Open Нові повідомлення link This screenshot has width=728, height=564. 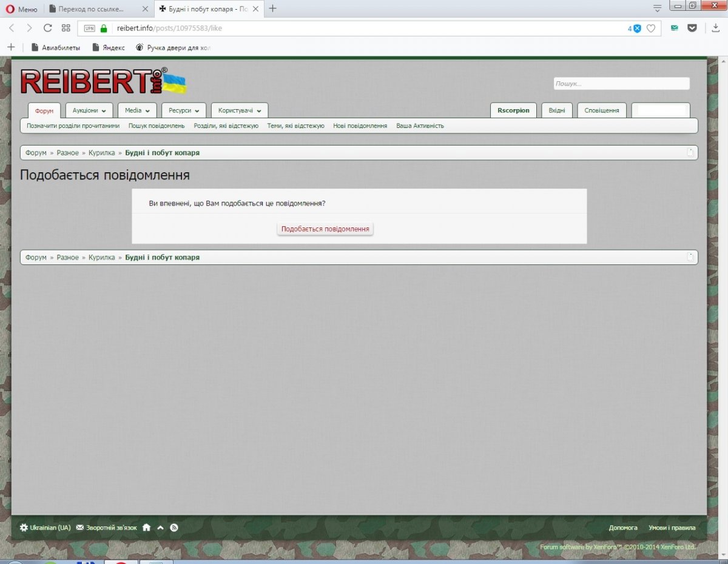pyautogui.click(x=360, y=126)
